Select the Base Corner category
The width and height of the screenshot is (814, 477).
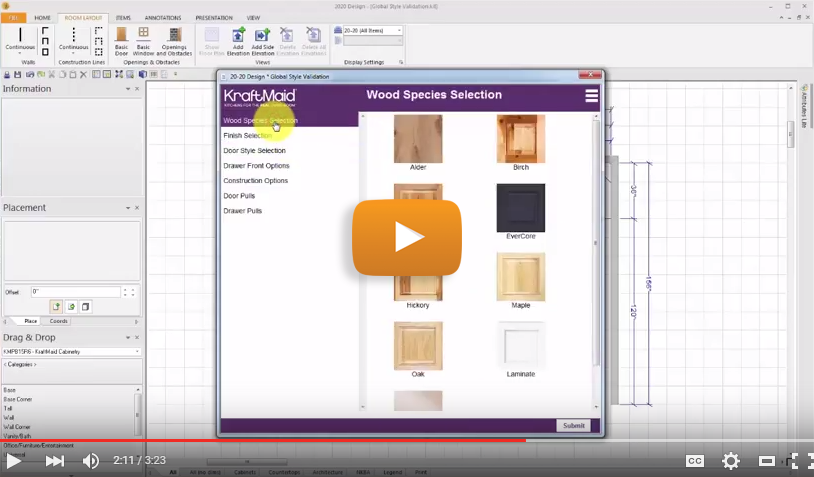click(18, 399)
